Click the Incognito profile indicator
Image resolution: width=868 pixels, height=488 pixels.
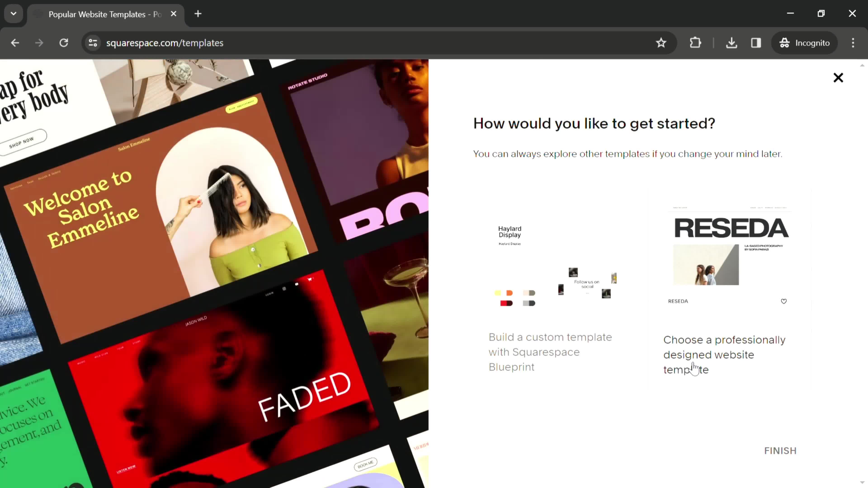(x=804, y=43)
